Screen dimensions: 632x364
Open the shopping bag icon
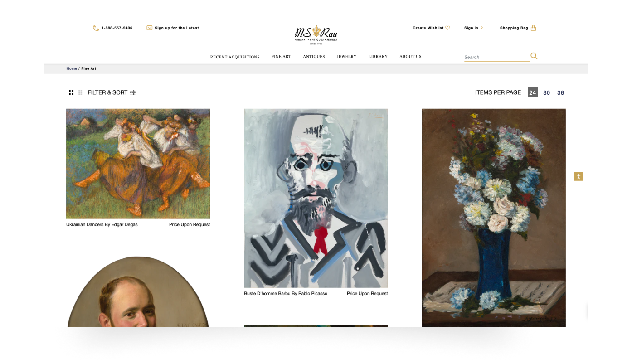[533, 28]
